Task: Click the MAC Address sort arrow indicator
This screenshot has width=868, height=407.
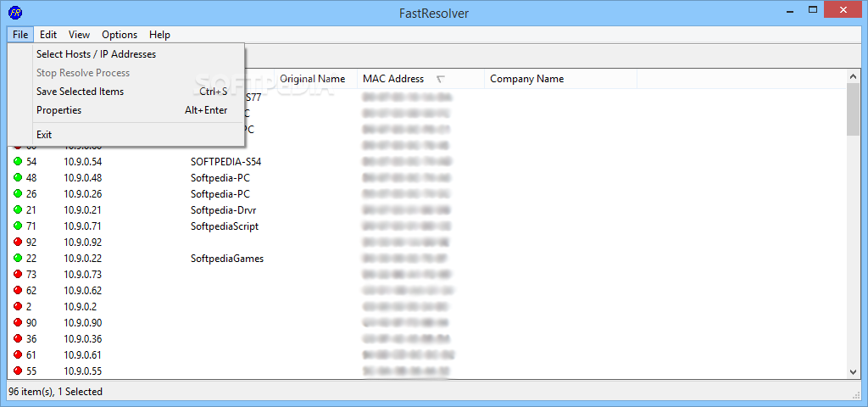Action: tap(441, 79)
